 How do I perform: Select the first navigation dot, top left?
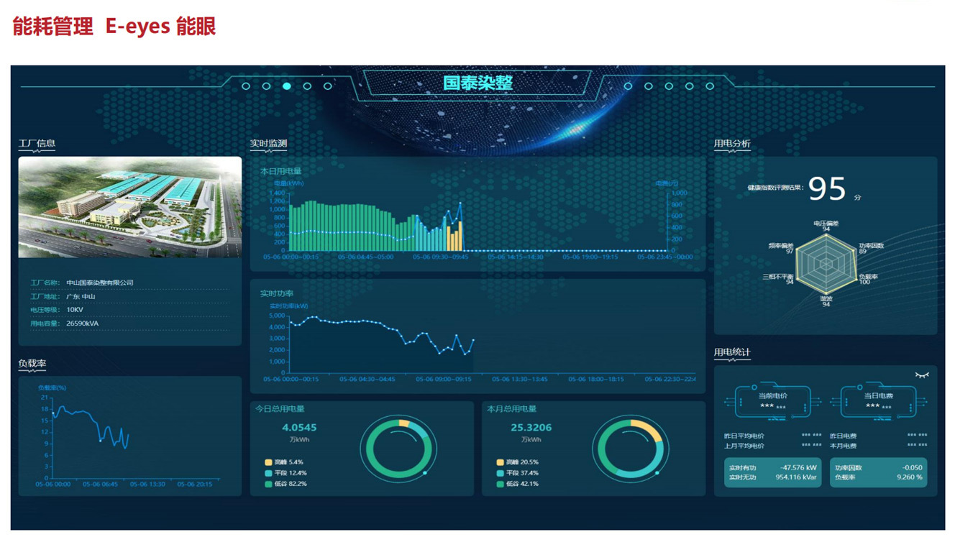click(x=246, y=86)
